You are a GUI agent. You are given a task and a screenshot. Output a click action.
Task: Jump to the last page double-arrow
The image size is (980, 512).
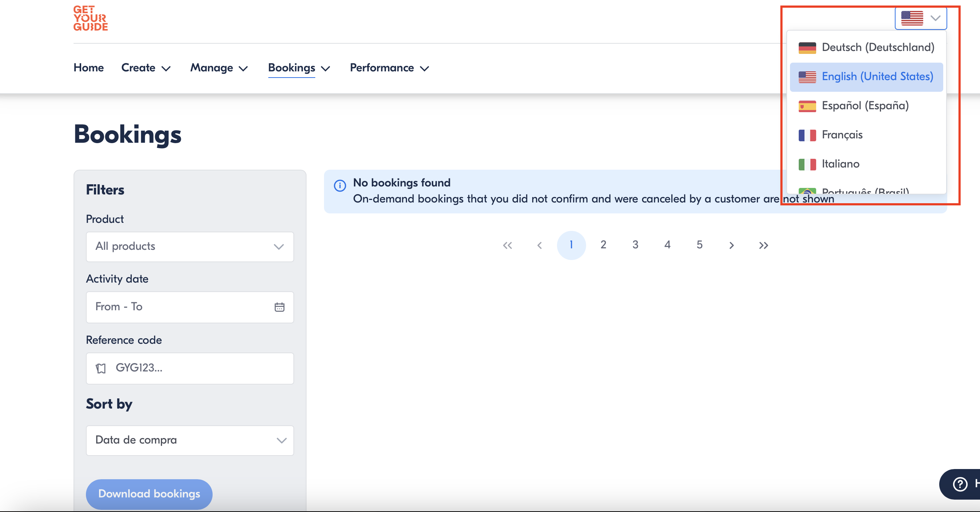763,245
